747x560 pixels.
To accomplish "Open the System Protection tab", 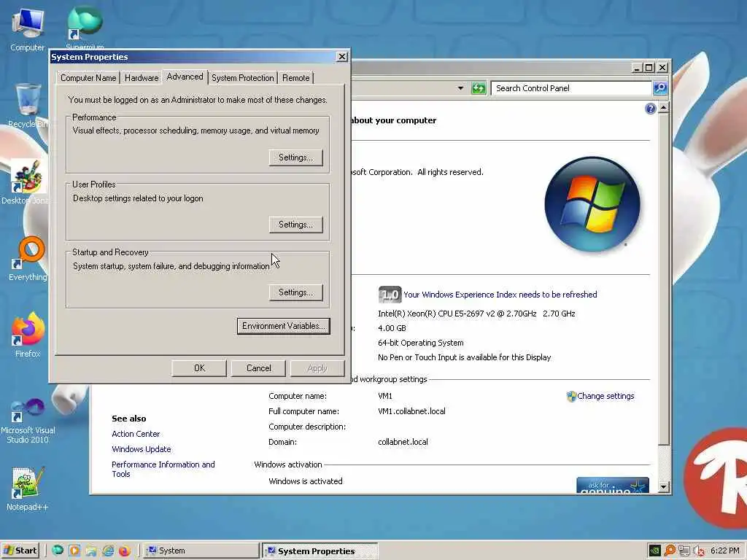I will pos(242,77).
